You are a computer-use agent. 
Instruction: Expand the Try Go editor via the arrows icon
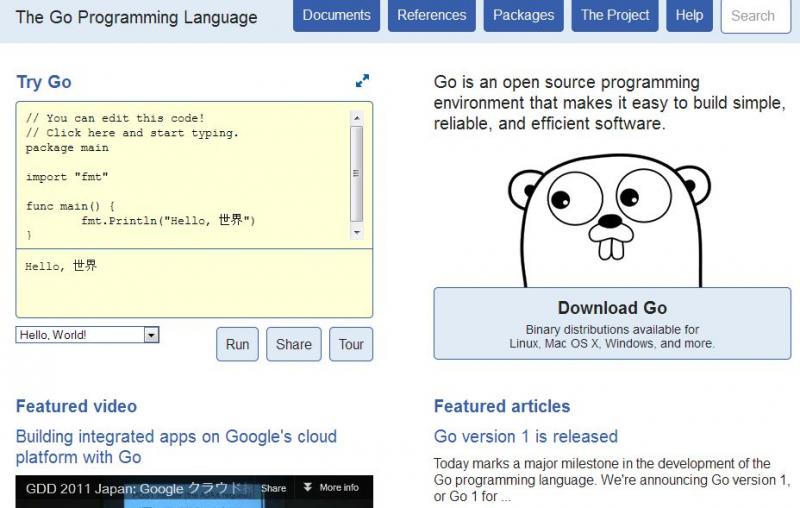362,81
